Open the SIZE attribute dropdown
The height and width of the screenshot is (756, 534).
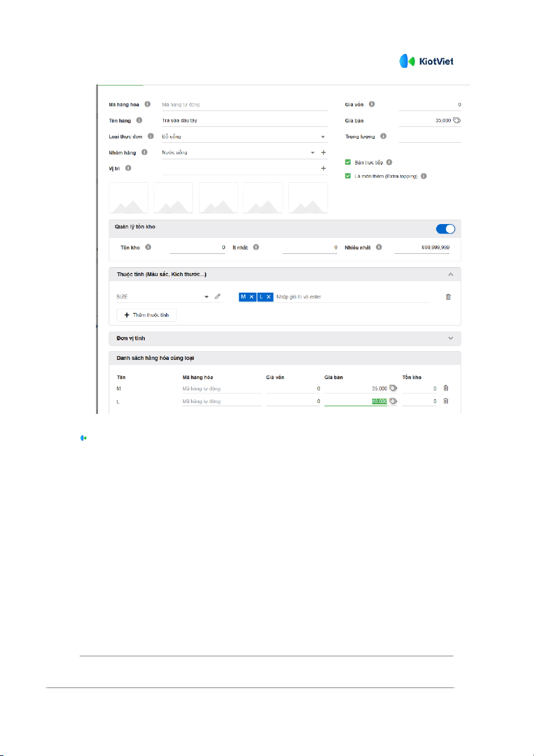[x=206, y=296]
